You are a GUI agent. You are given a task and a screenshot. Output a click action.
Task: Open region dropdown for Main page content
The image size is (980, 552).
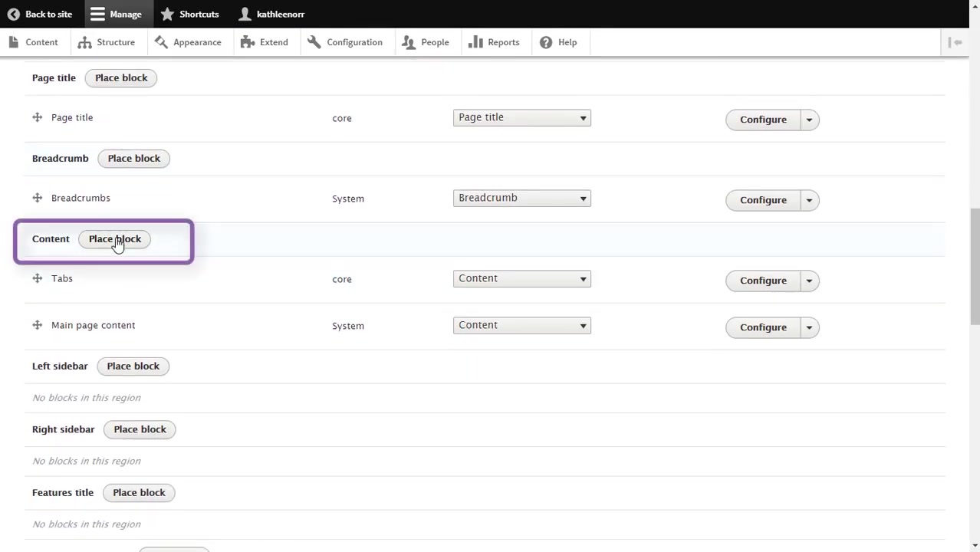coord(521,325)
